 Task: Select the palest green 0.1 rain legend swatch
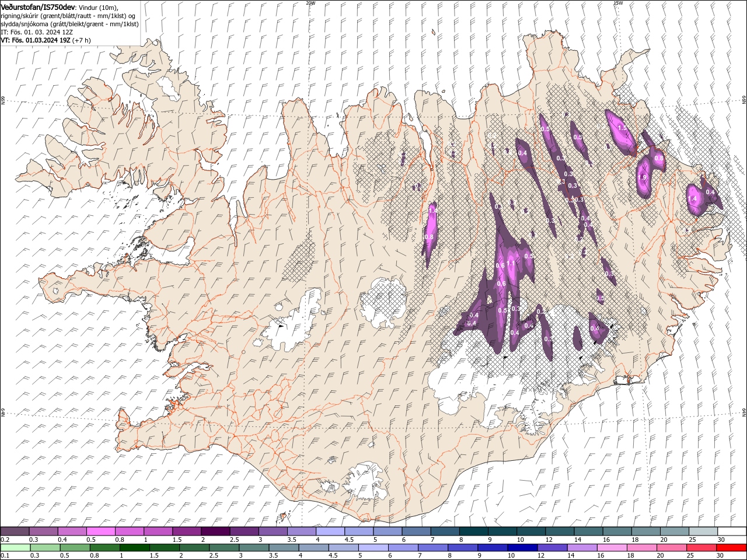tap(15, 548)
